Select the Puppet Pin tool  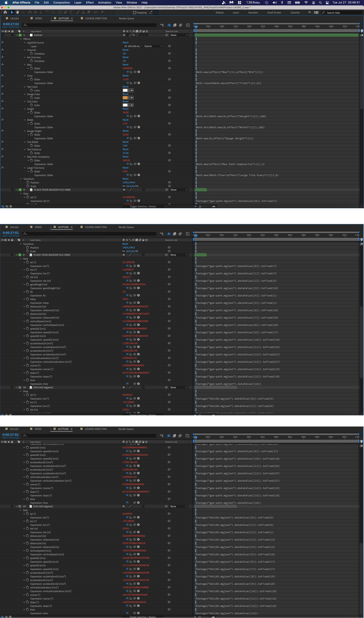click(102, 12)
